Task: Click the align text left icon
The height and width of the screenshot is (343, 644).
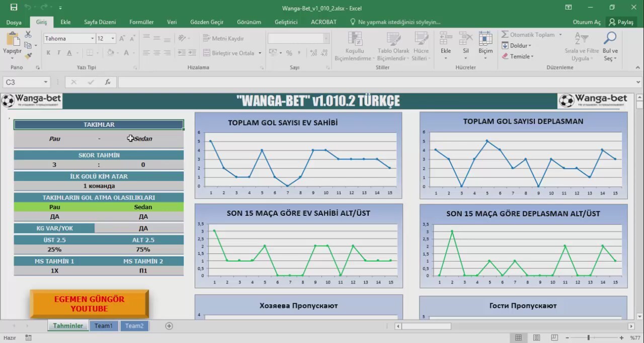Action: pyautogui.click(x=146, y=53)
